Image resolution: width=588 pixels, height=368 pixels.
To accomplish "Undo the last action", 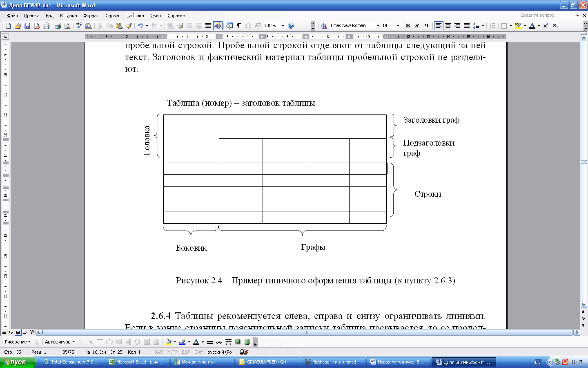I will click(x=140, y=26).
